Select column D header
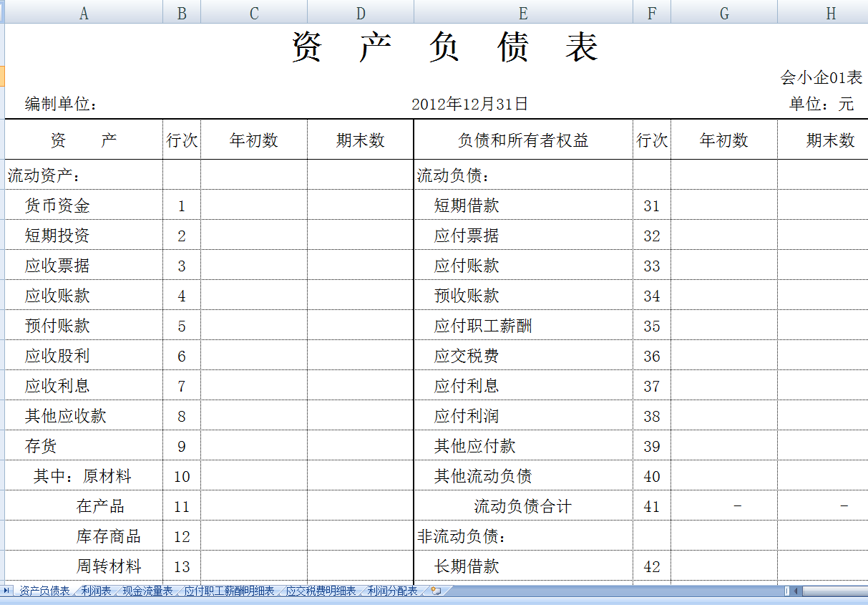Viewport: 868px width, 605px height. tap(361, 14)
